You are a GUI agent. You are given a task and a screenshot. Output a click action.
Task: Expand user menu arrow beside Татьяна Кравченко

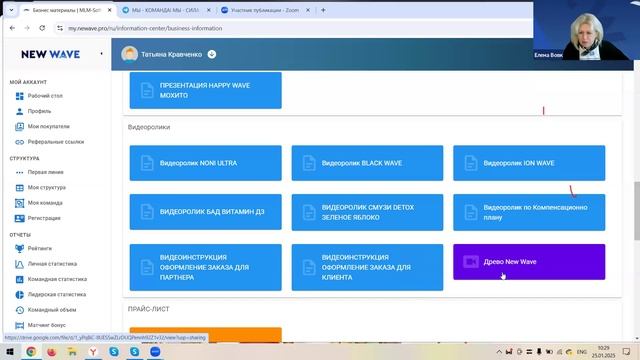pos(212,54)
